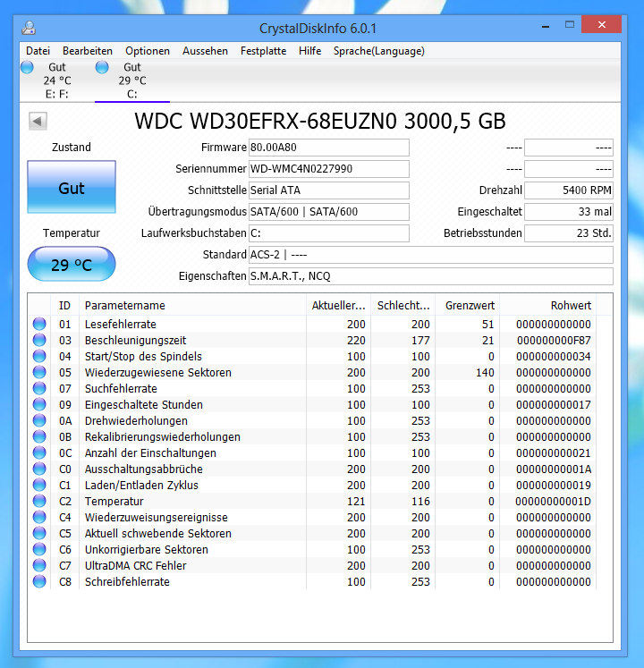Click status orb of Schreibfehlerrate row
This screenshot has width=644, height=668.
(39, 581)
